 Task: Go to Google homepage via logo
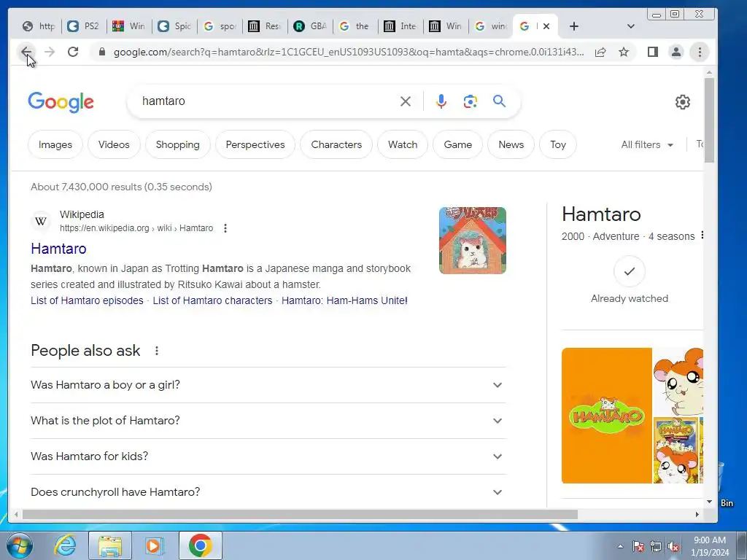click(61, 102)
